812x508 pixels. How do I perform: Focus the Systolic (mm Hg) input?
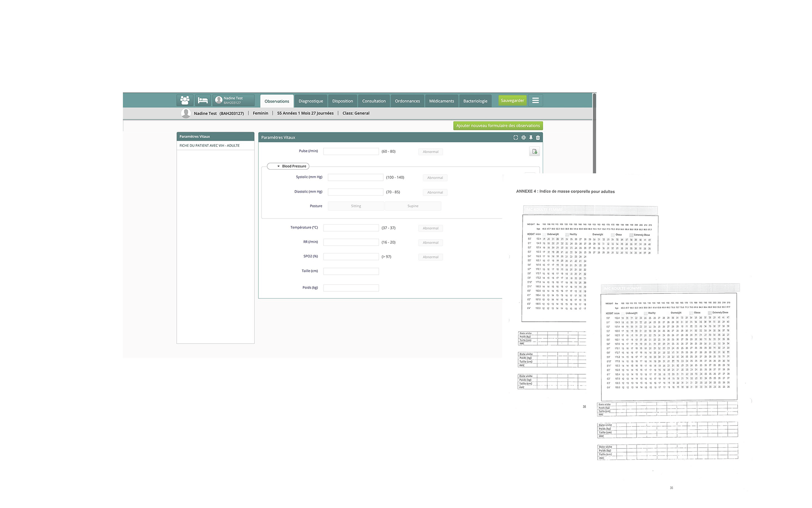356,177
